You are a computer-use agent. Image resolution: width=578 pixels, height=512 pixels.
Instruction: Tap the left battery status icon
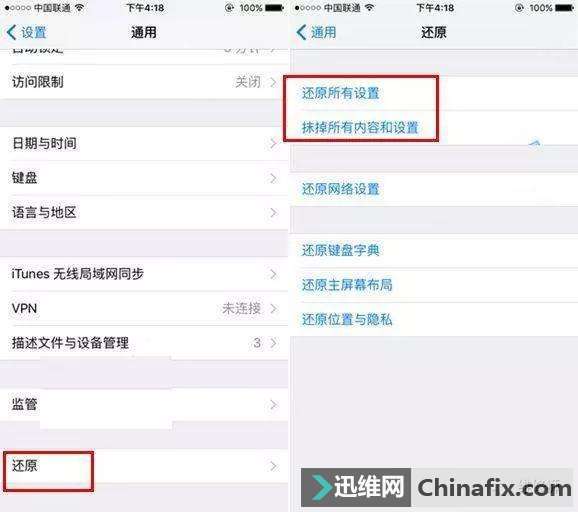tap(275, 7)
